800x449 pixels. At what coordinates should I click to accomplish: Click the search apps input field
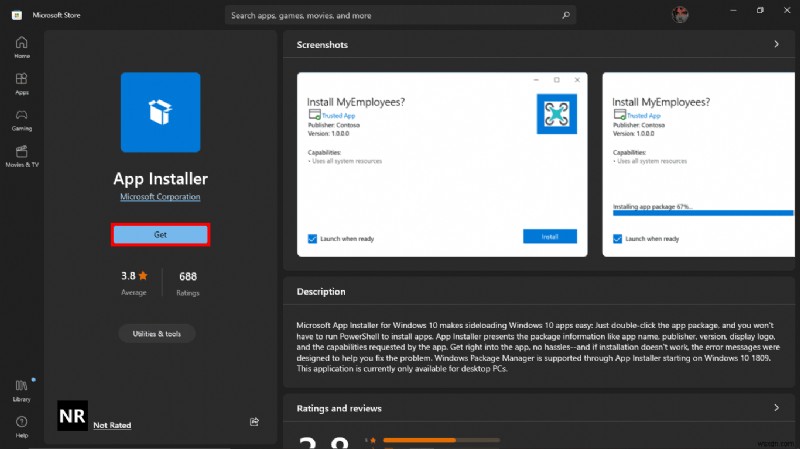point(401,15)
